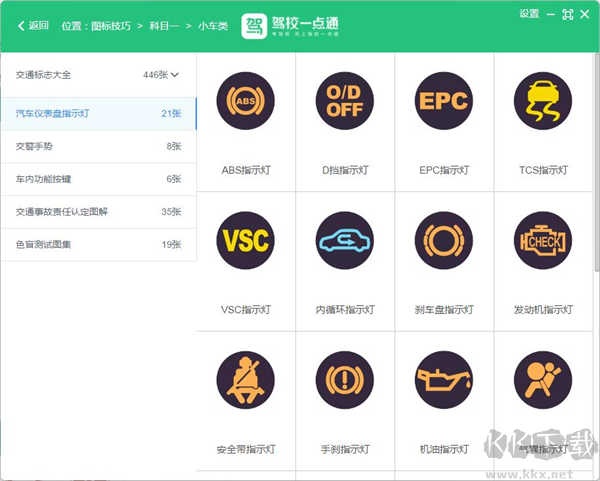Select the TCS skidding car icon
The width and height of the screenshot is (600, 481).
(543, 101)
